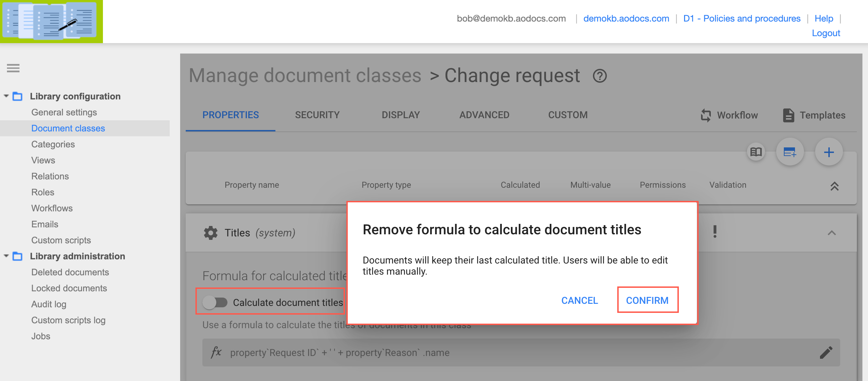Open the demokb.aodocs.com link
Viewport: 868px width, 381px height.
click(626, 18)
